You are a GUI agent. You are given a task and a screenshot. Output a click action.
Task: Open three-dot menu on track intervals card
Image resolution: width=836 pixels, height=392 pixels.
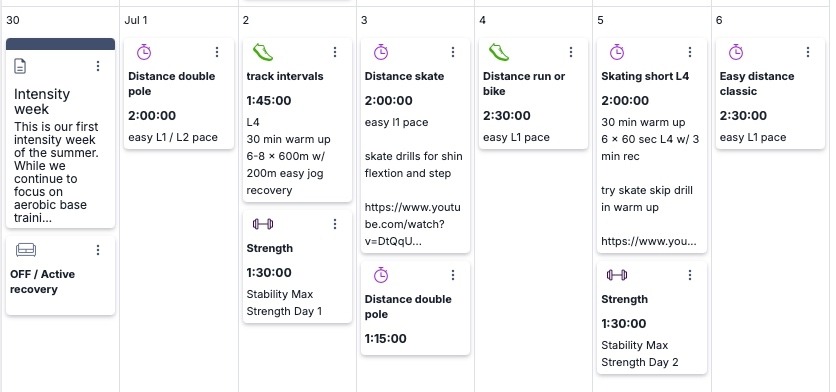pyautogui.click(x=335, y=52)
